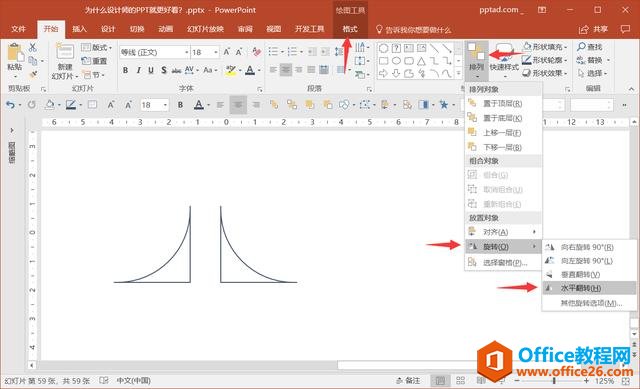Select the triangle shape in shapes gallery
The image size is (640, 389).
click(x=421, y=61)
